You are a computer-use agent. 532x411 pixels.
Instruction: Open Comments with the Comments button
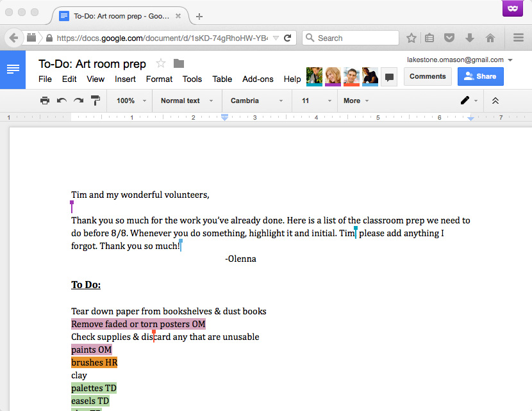pyautogui.click(x=428, y=76)
